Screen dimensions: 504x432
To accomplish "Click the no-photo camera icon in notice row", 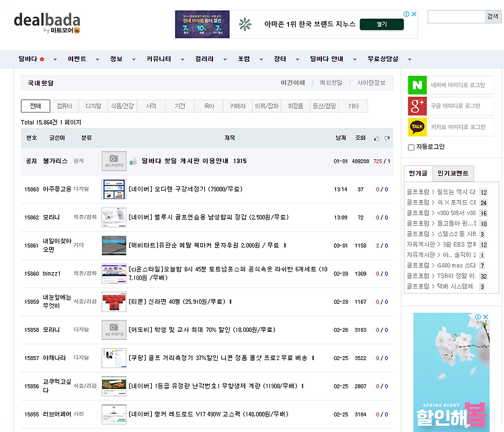I will click(114, 161).
